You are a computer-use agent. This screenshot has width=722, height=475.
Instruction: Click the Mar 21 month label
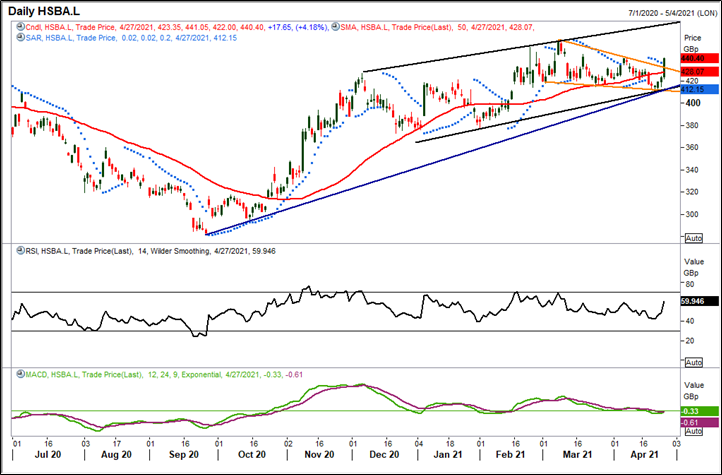pos(577,455)
